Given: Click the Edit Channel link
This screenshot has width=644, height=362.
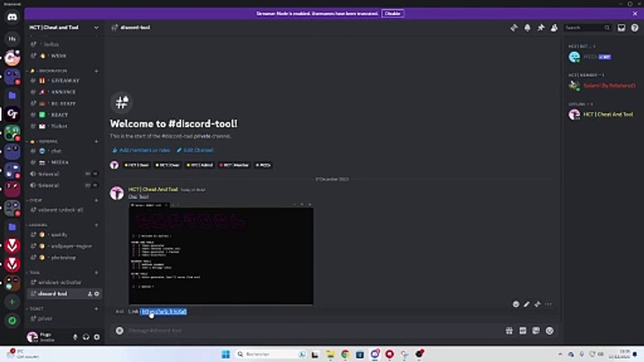Looking at the screenshot, I should (x=198, y=150).
